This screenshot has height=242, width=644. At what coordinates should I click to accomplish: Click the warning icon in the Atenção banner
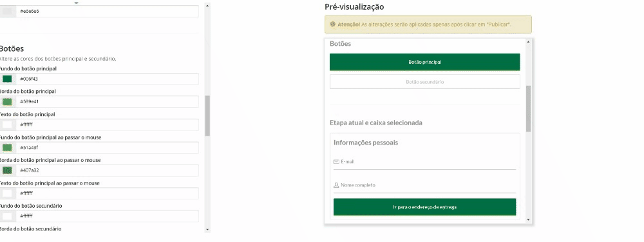pos(333,25)
